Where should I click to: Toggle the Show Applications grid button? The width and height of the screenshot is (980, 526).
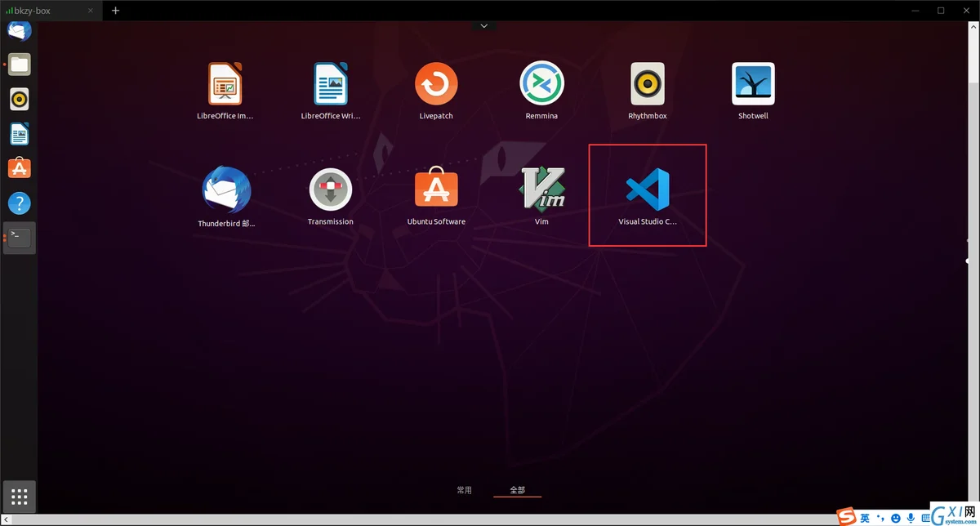[20, 497]
